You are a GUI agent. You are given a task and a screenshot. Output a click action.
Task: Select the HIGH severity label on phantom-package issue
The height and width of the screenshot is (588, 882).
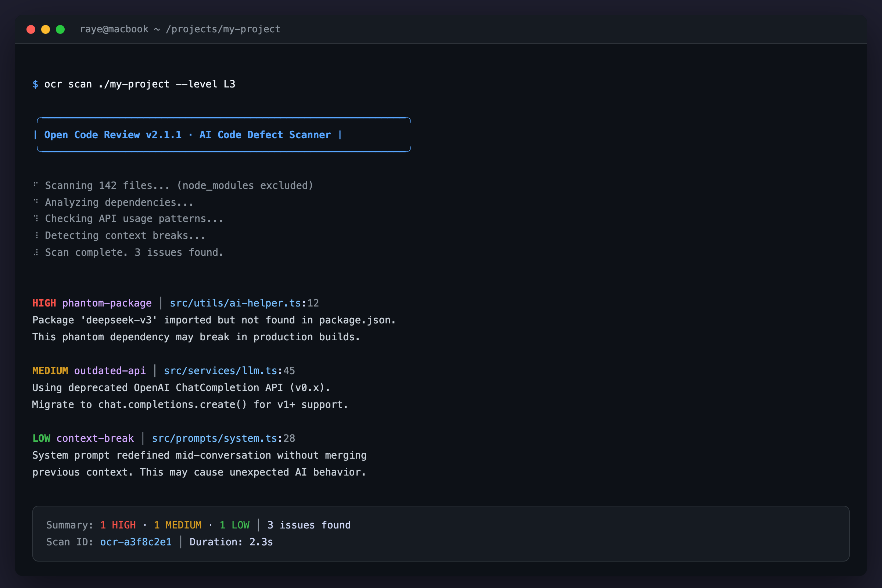pos(44,303)
